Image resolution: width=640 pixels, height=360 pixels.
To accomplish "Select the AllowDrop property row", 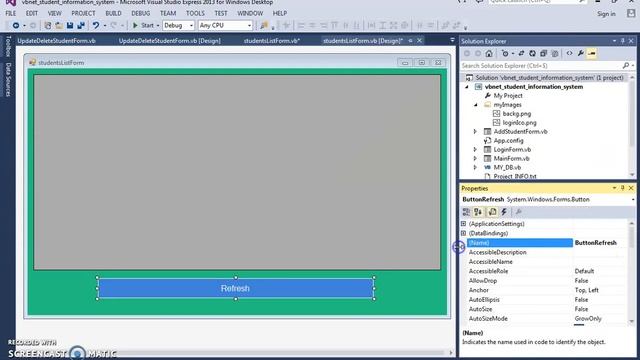I will pyautogui.click(x=546, y=281).
